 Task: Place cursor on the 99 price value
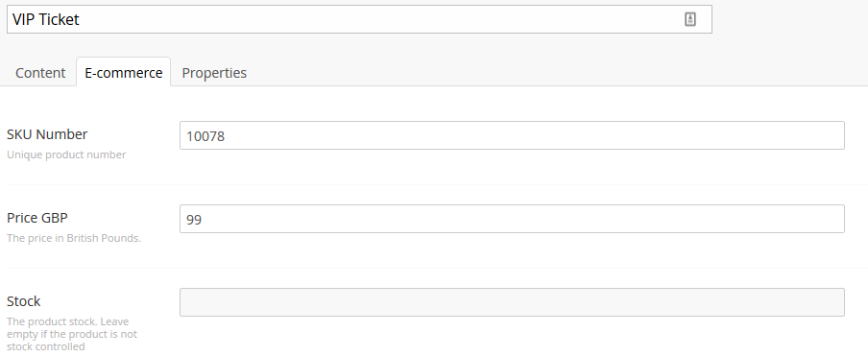pos(194,220)
